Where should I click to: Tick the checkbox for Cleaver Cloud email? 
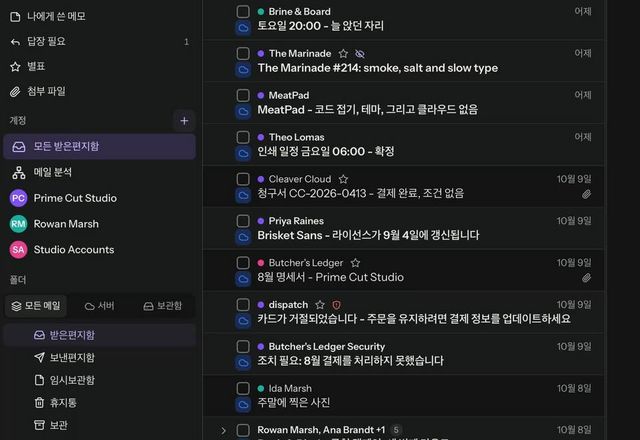tap(243, 179)
